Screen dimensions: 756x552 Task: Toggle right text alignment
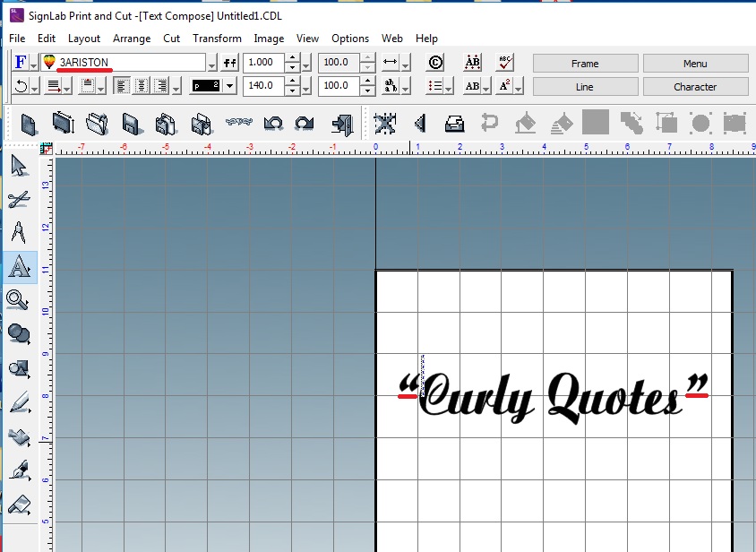click(160, 86)
